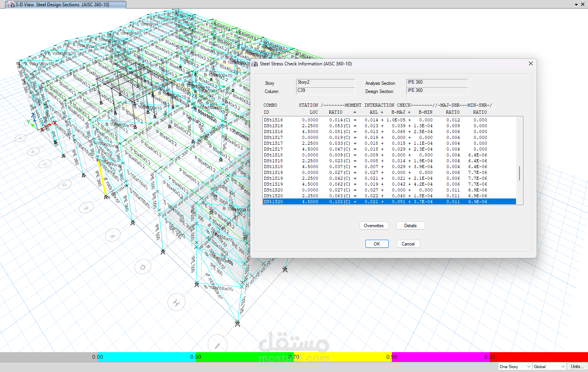
Task: Click the cyan segment of the ratio legend
Action: (x=147, y=357)
